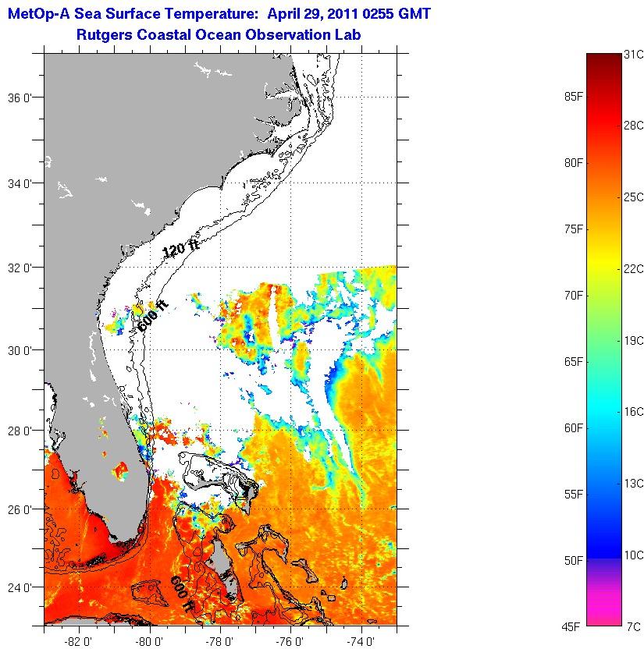Click the 28C label on the color scale
The height and width of the screenshot is (649, 644).
point(633,126)
